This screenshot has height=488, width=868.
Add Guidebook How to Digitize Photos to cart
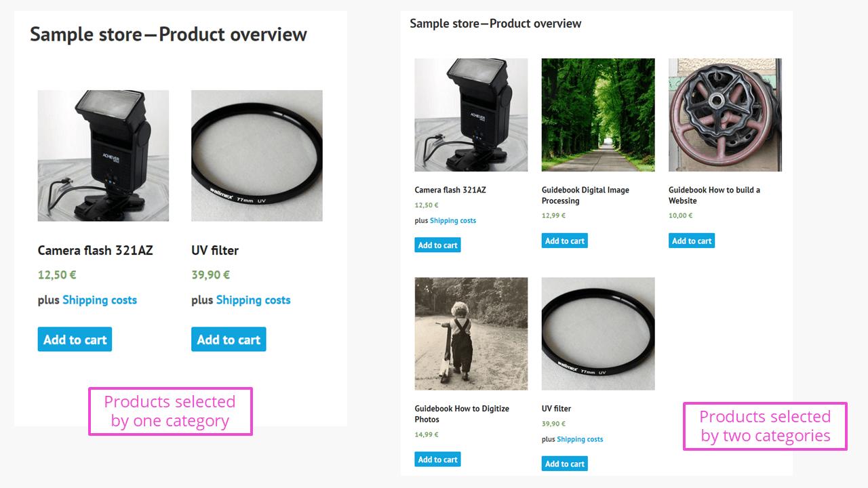(x=437, y=459)
